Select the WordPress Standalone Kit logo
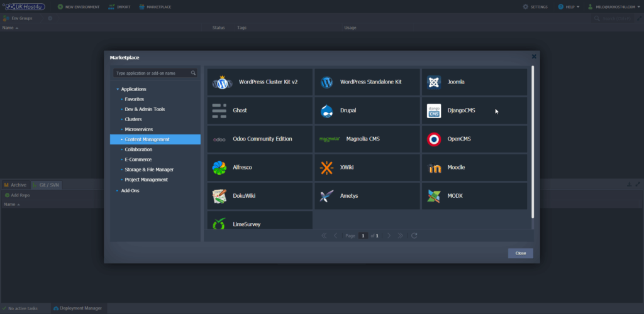 pyautogui.click(x=326, y=82)
